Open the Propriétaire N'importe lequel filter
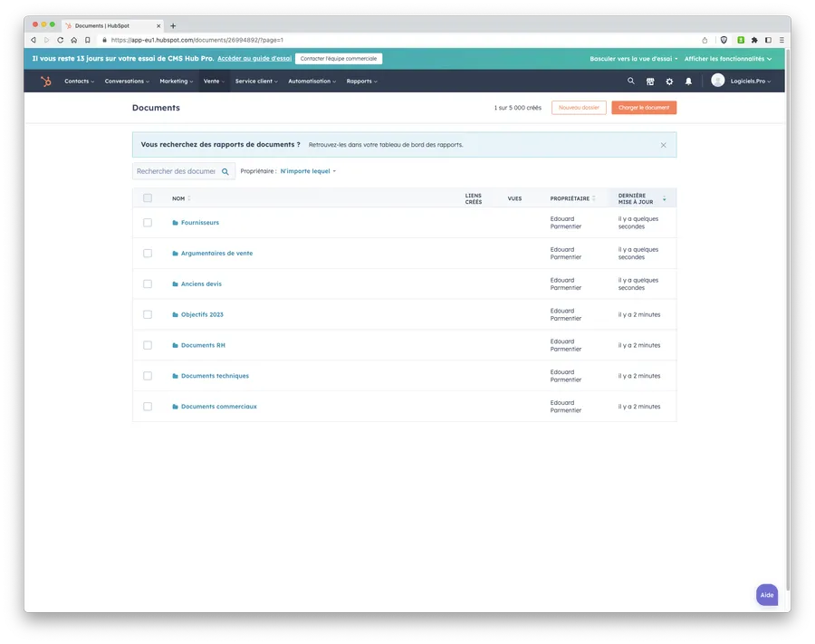This screenshot has height=644, width=815. pos(308,171)
